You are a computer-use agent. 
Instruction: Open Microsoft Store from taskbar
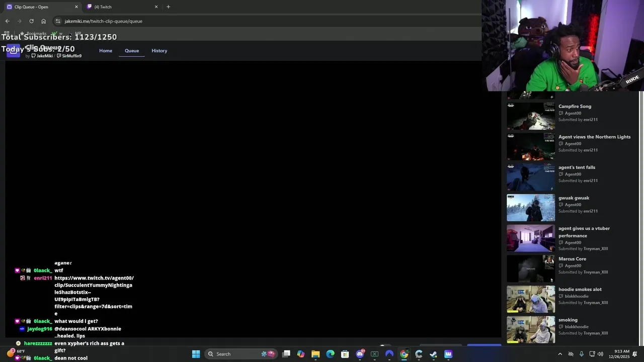345,354
